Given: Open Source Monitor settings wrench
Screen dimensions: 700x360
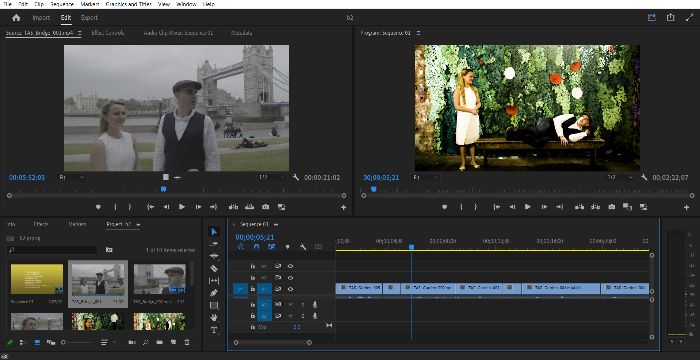Looking at the screenshot, I should pyautogui.click(x=296, y=177).
